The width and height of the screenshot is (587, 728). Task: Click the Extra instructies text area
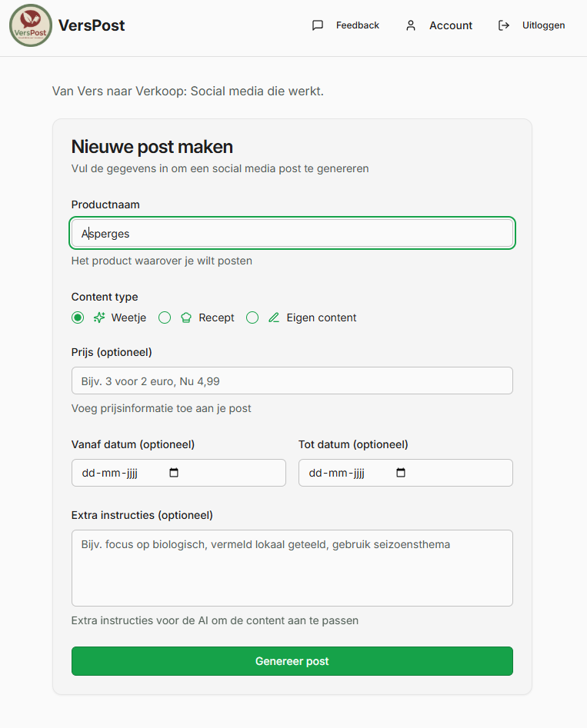292,567
